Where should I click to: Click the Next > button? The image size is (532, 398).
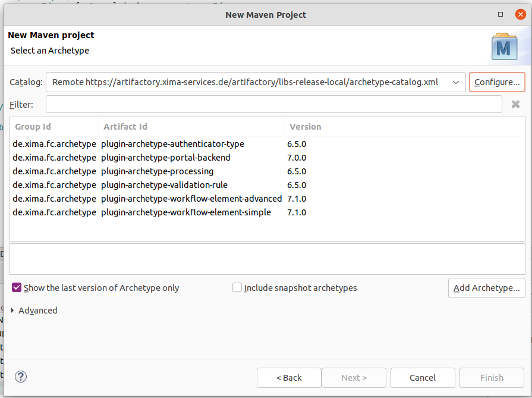click(x=354, y=378)
